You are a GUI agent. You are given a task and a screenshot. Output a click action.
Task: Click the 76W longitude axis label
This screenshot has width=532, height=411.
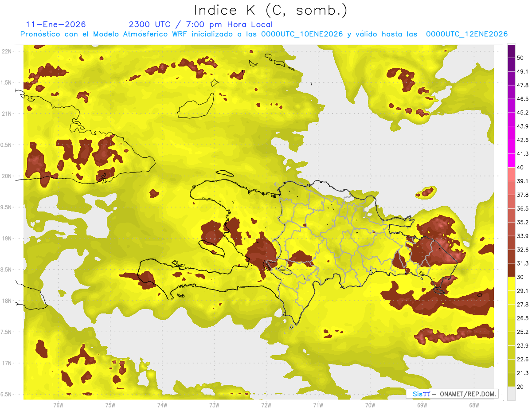click(x=58, y=405)
